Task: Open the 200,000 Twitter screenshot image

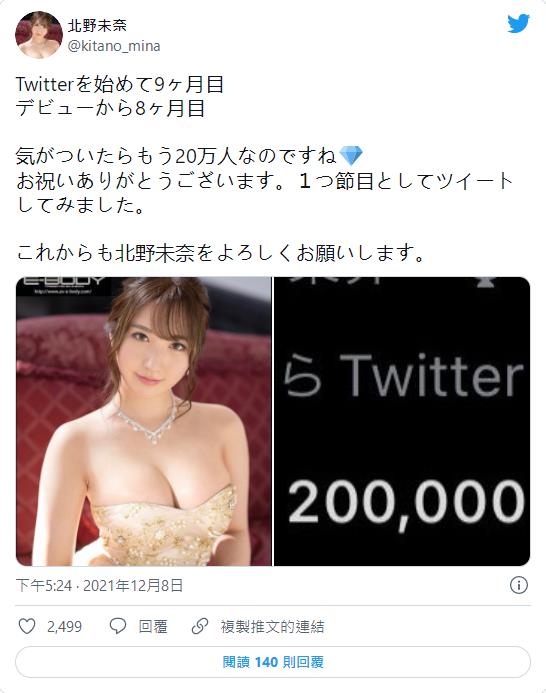Action: [402, 421]
